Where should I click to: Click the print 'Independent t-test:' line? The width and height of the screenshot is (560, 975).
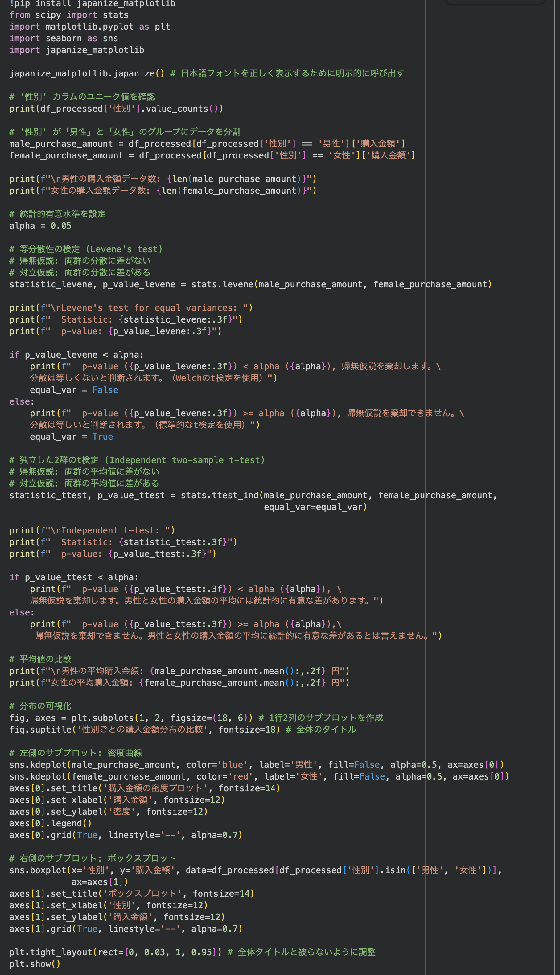(92, 531)
